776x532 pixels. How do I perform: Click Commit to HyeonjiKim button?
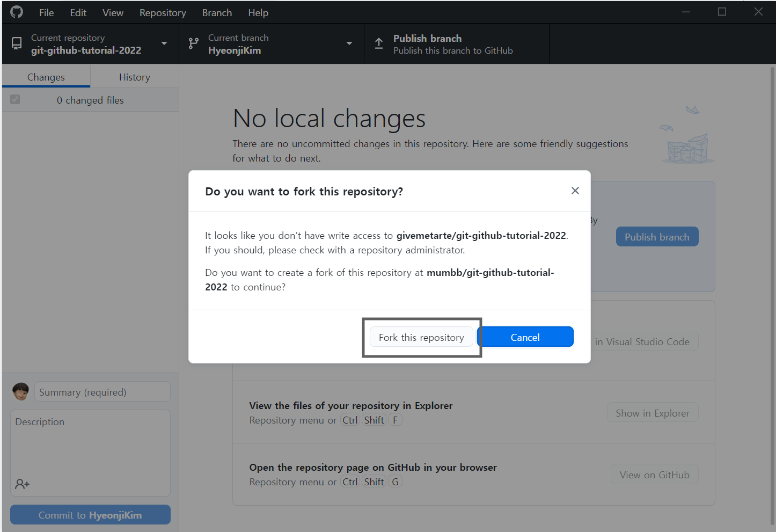(x=90, y=515)
